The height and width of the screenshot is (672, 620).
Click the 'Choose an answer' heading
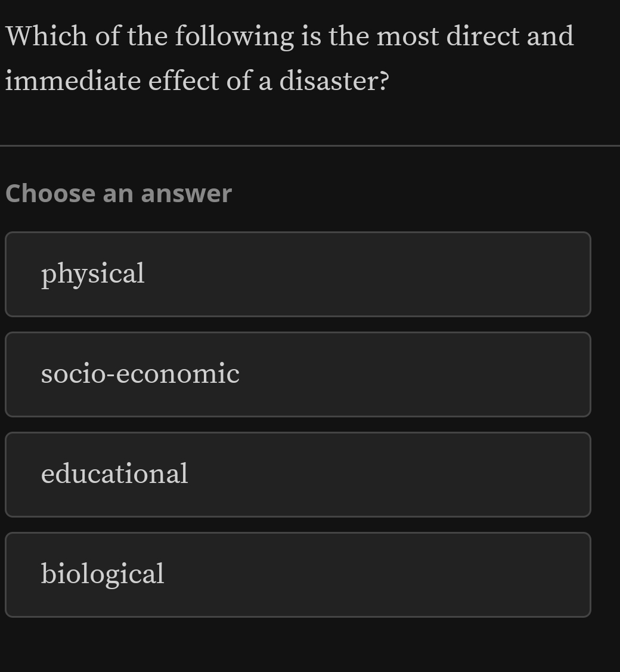coord(118,194)
